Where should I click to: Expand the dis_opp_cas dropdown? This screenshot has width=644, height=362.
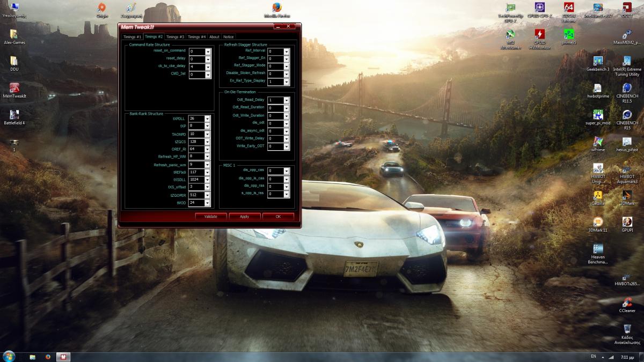click(287, 171)
